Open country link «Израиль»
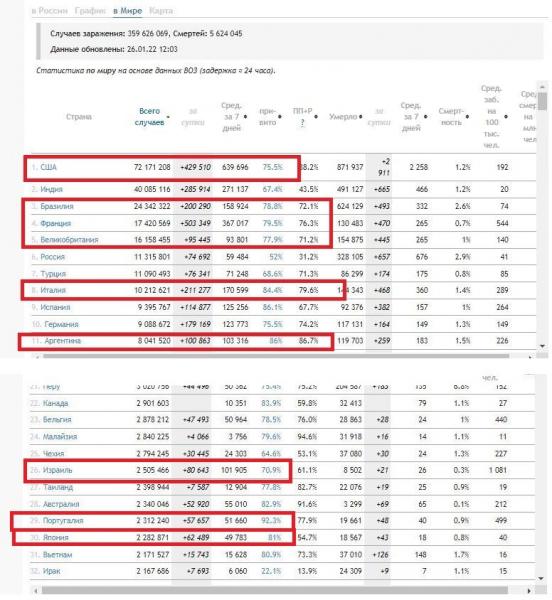552x600 pixels. 57,470
